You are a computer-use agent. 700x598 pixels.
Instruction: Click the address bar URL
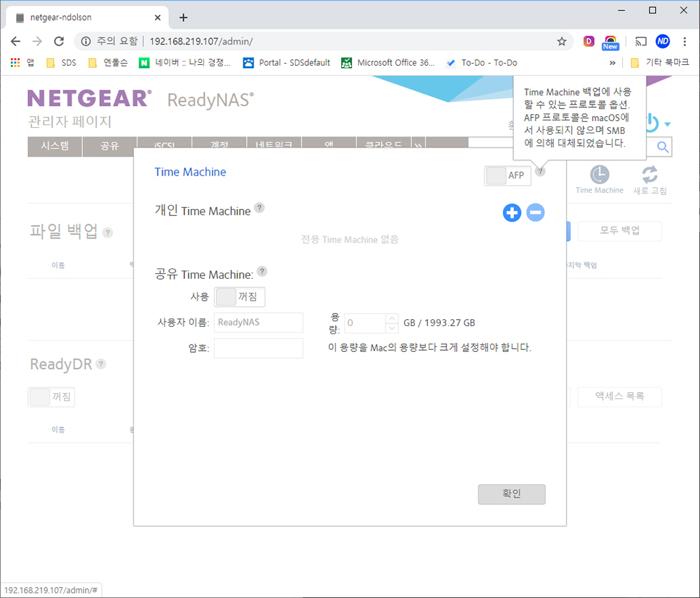point(201,42)
